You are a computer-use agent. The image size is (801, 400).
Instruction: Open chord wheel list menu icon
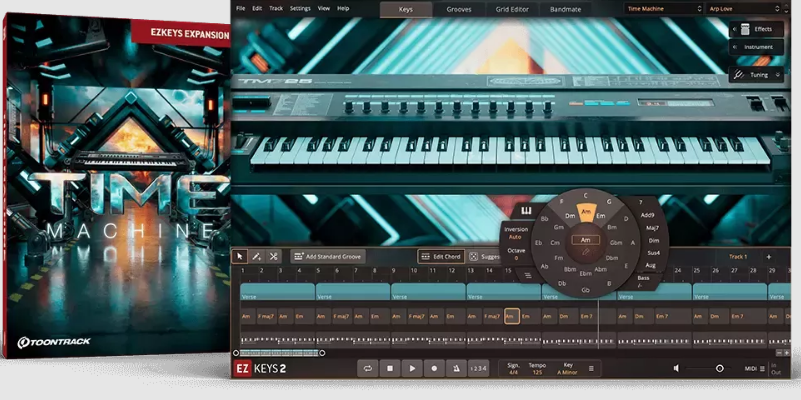click(527, 275)
